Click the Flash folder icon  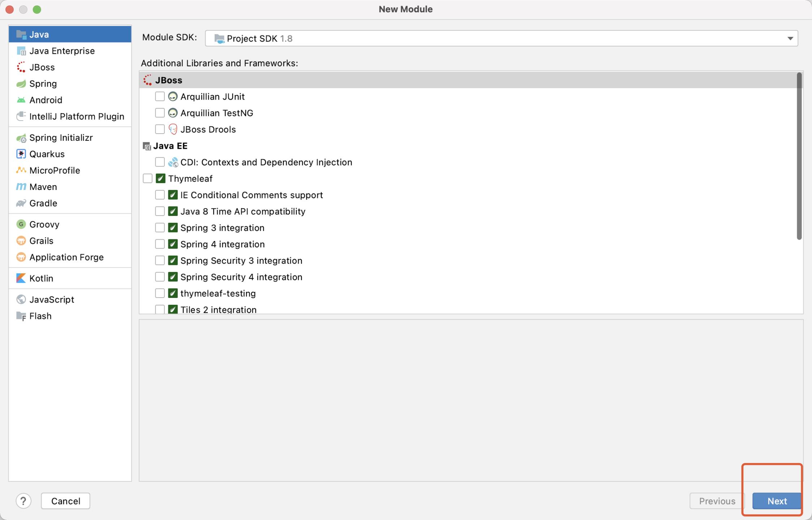coord(21,316)
